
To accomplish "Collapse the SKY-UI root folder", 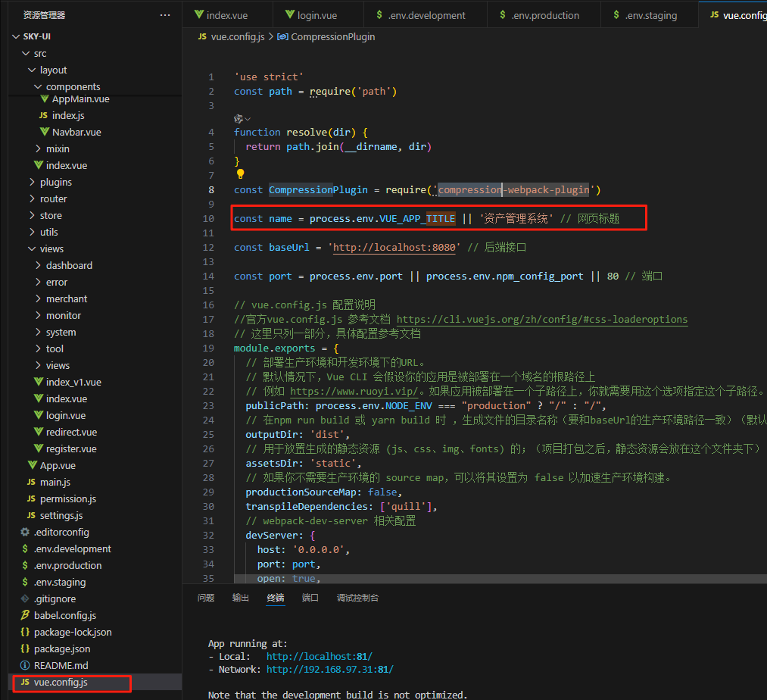I will [x=16, y=36].
